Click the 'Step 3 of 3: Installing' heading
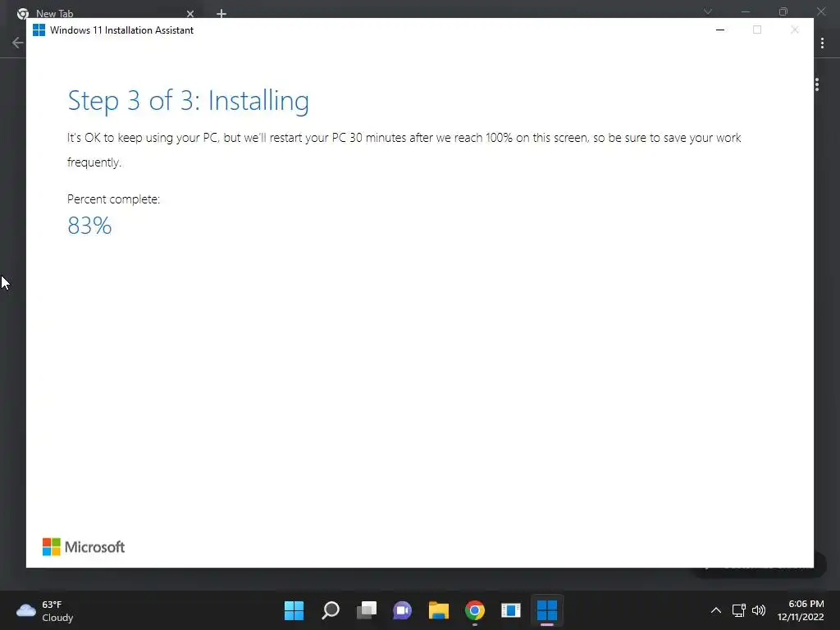Viewport: 840px width, 630px height. click(188, 101)
